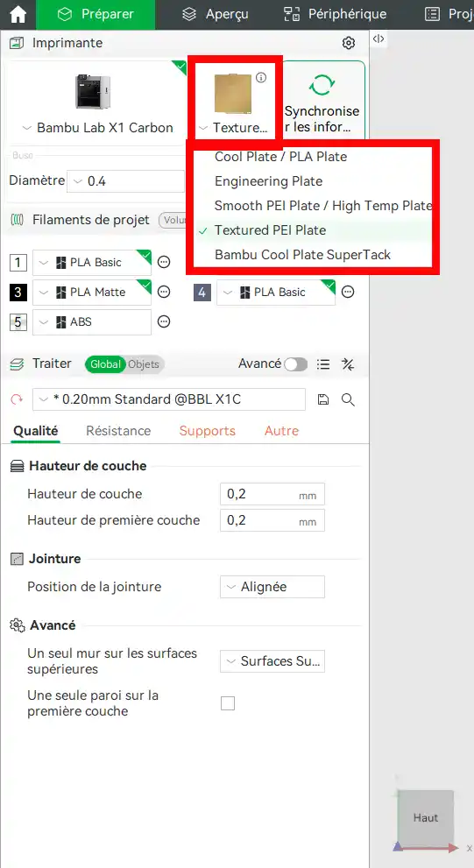Image resolution: width=474 pixels, height=868 pixels.
Task: Save the process preset with disk icon
Action: pos(323,399)
